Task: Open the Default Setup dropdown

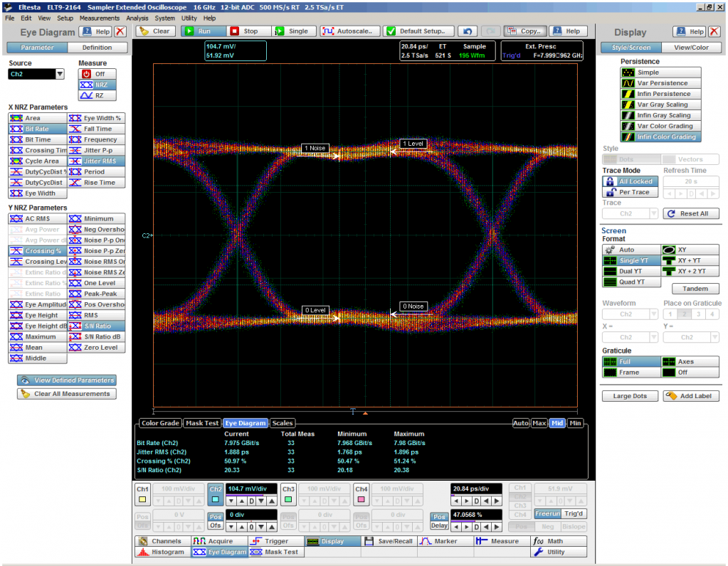Action: [x=419, y=31]
